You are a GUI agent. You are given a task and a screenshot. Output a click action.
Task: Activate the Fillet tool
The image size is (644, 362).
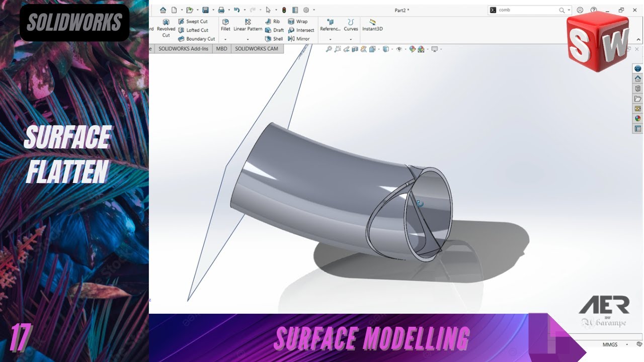pos(225,25)
